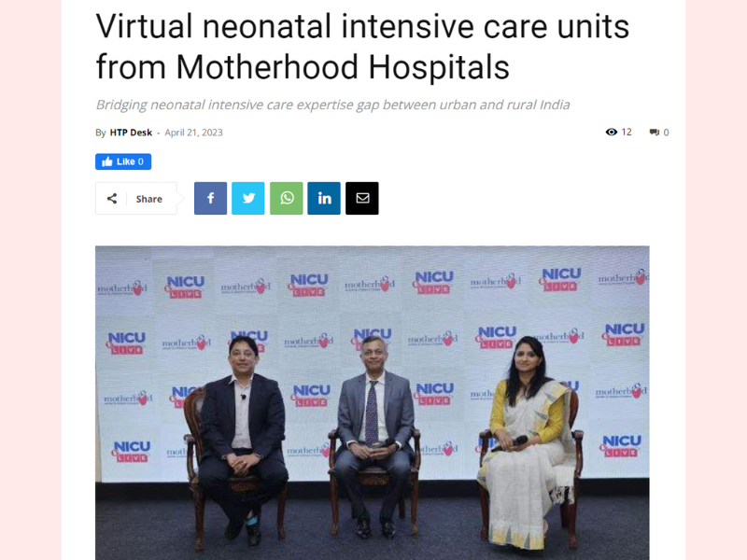747x560 pixels.
Task: Open the HTP Desk author link
Action: click(x=131, y=133)
